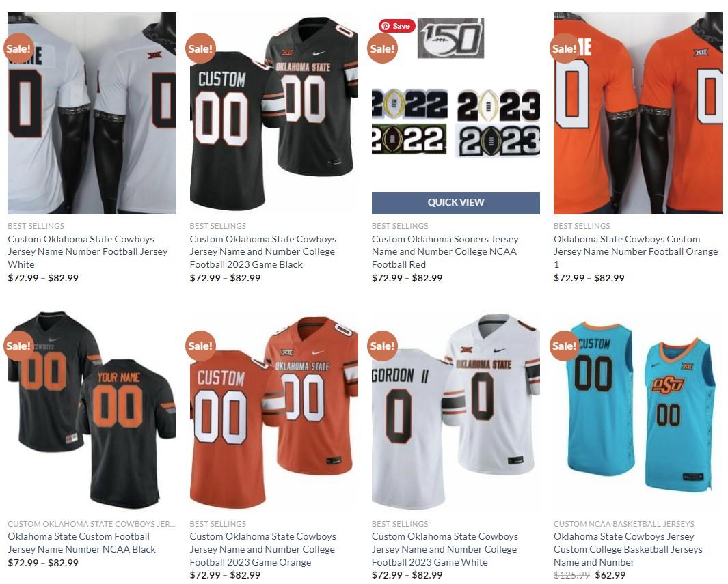Click Sale badge on orange custom jersey
Screen dimensions: 728x584
(x=564, y=48)
